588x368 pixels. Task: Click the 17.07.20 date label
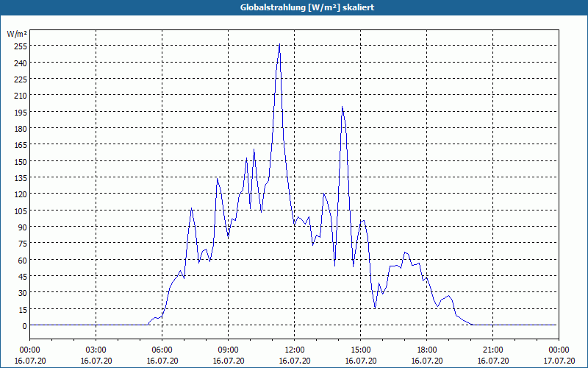559,361
